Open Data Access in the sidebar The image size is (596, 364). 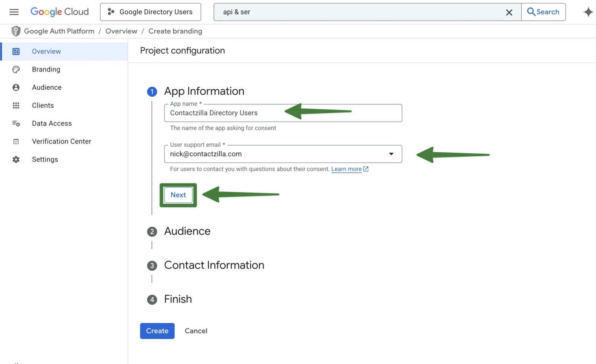(64, 124)
